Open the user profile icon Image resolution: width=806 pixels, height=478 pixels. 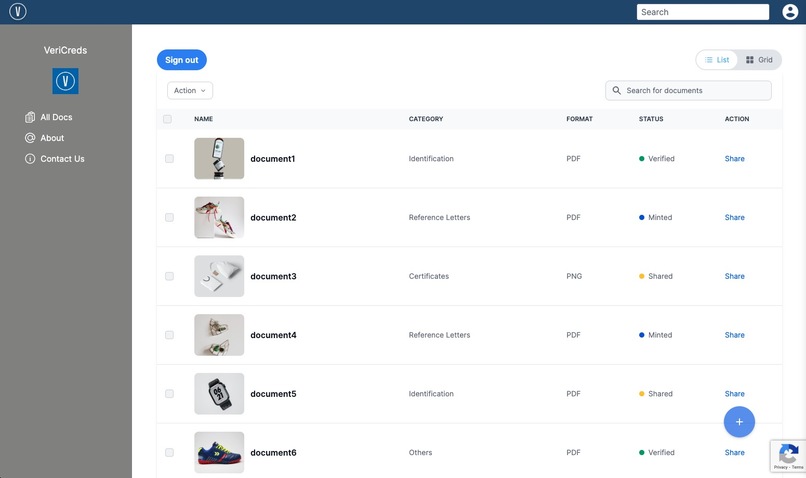click(790, 11)
